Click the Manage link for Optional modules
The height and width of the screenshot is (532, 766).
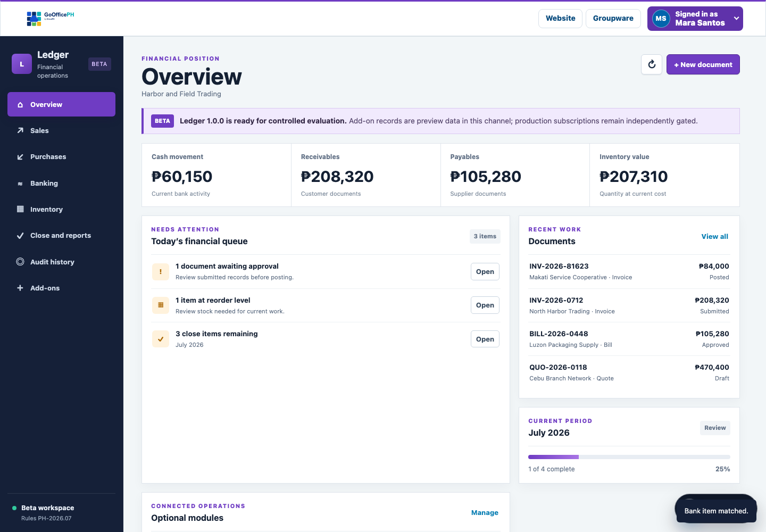click(485, 513)
